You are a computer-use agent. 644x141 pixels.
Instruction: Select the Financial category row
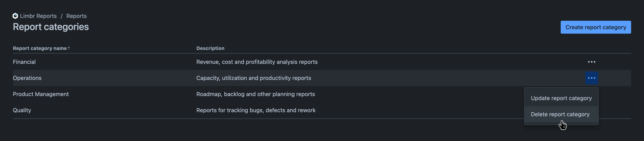[24, 62]
